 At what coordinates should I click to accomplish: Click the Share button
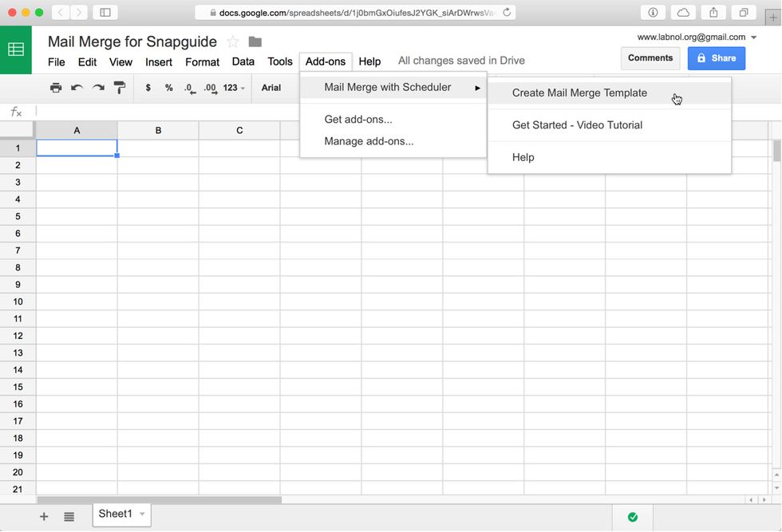[716, 57]
